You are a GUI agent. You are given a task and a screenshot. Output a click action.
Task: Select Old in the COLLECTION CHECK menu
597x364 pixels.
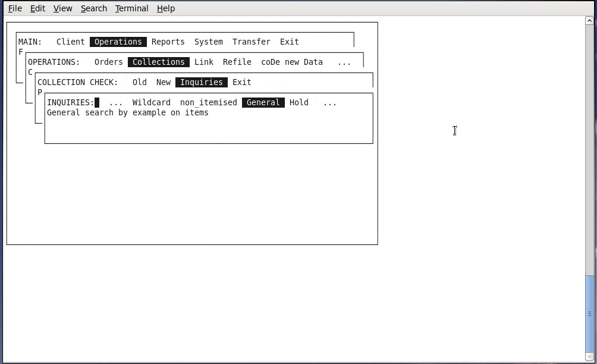coord(139,82)
